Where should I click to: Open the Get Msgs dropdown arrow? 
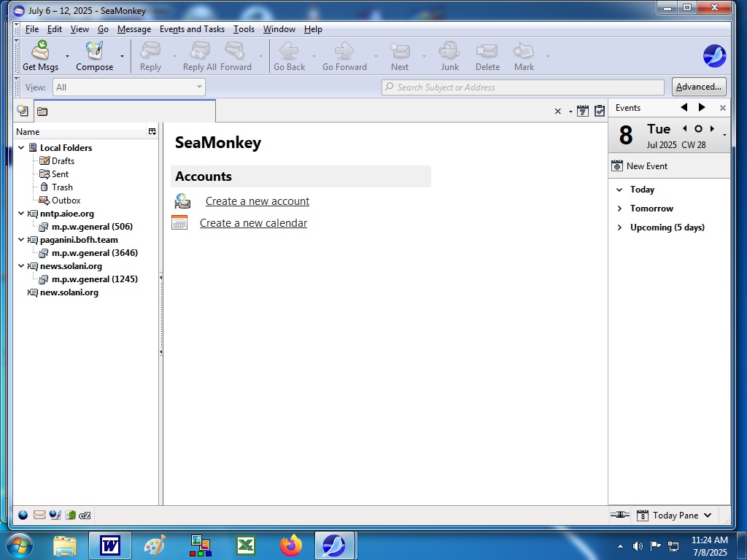tap(67, 56)
